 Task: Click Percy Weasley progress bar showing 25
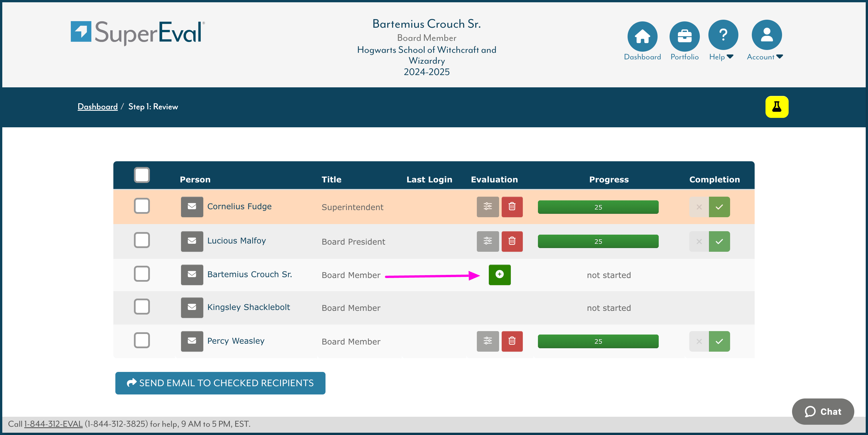(x=598, y=341)
